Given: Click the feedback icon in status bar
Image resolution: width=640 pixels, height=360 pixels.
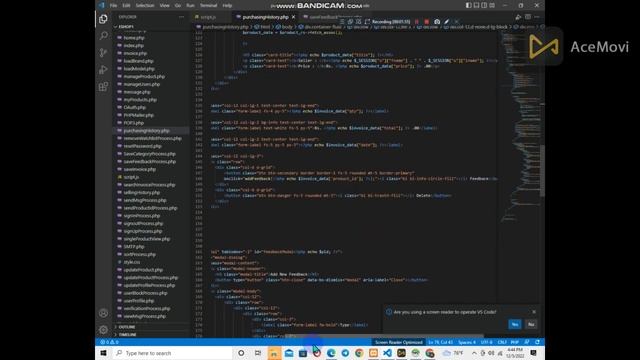Looking at the screenshot, I should tap(527, 342).
